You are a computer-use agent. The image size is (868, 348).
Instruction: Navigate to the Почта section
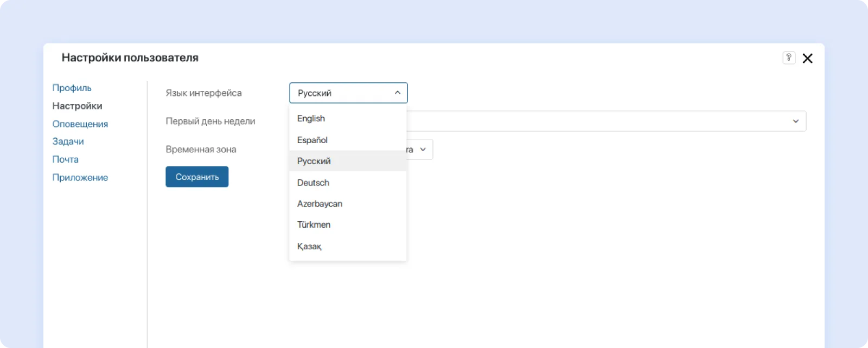66,159
